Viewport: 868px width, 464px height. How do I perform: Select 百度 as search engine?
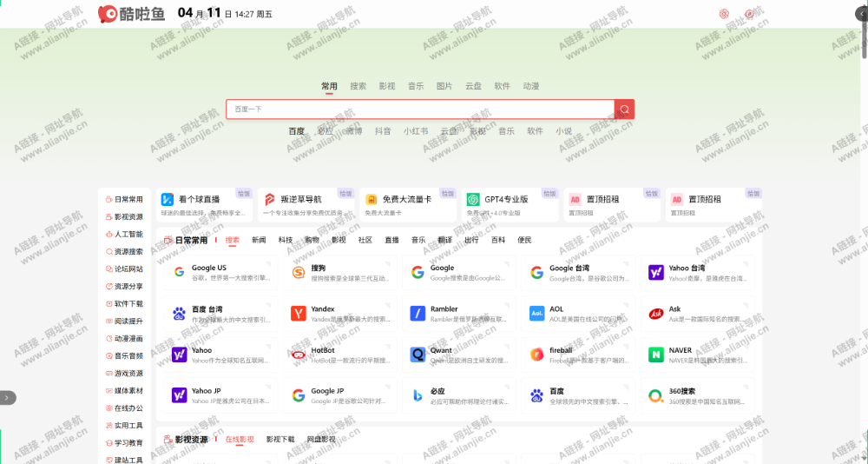tap(297, 131)
